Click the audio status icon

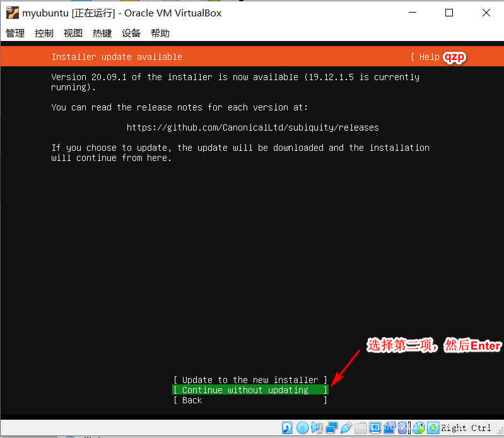317,428
